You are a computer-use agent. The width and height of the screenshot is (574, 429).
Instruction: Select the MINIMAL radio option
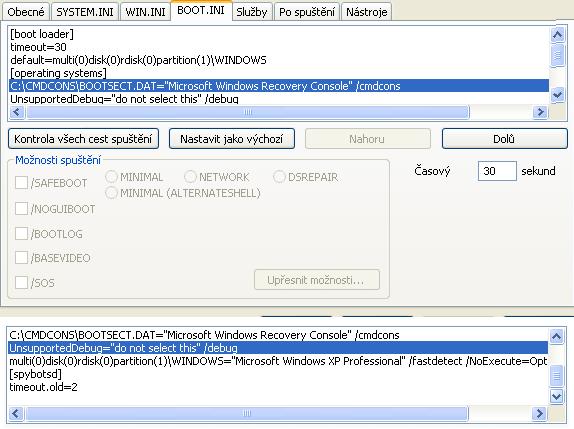point(111,177)
